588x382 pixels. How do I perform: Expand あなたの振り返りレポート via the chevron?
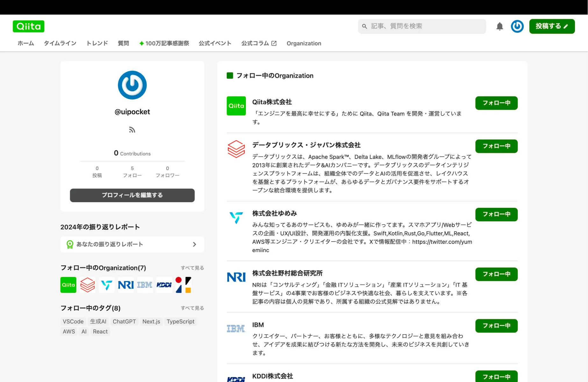click(194, 244)
